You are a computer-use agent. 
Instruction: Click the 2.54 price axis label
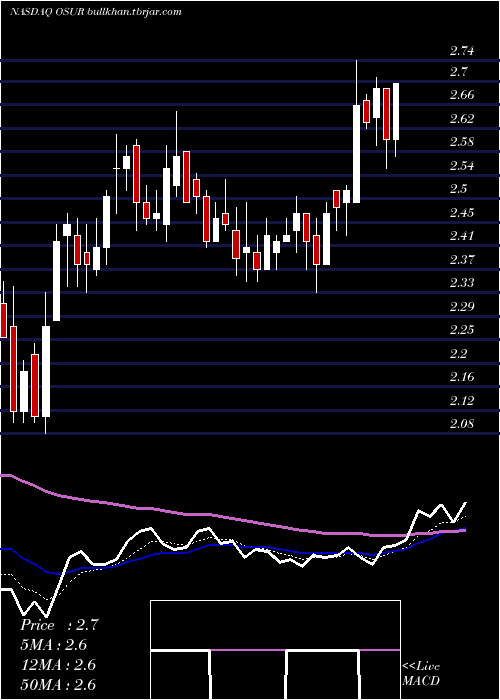pyautogui.click(x=462, y=166)
